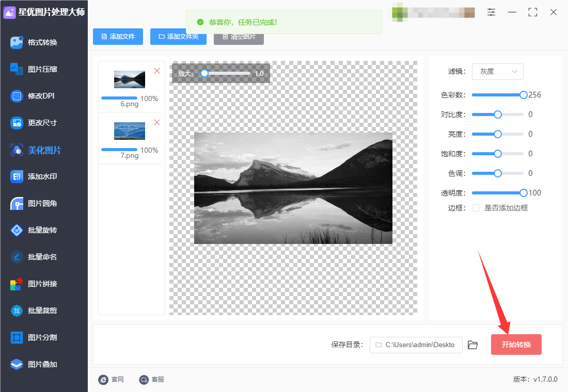
Task: Click the blurred user account area
Action: coord(434,12)
